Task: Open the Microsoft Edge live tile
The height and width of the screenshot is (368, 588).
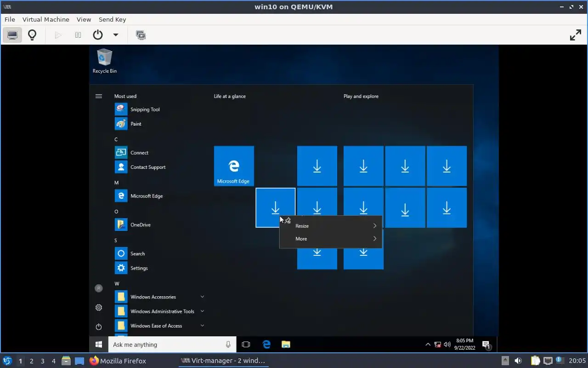Action: tap(234, 166)
